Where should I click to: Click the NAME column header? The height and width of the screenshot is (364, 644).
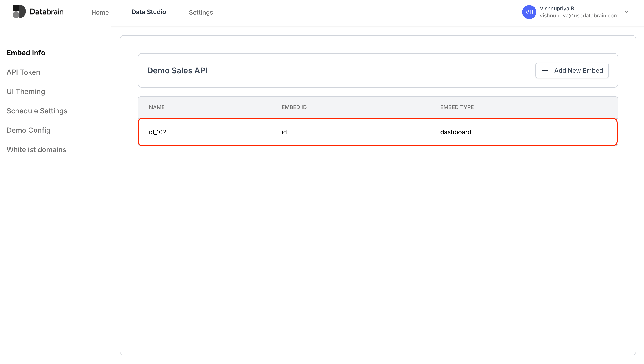(157, 107)
